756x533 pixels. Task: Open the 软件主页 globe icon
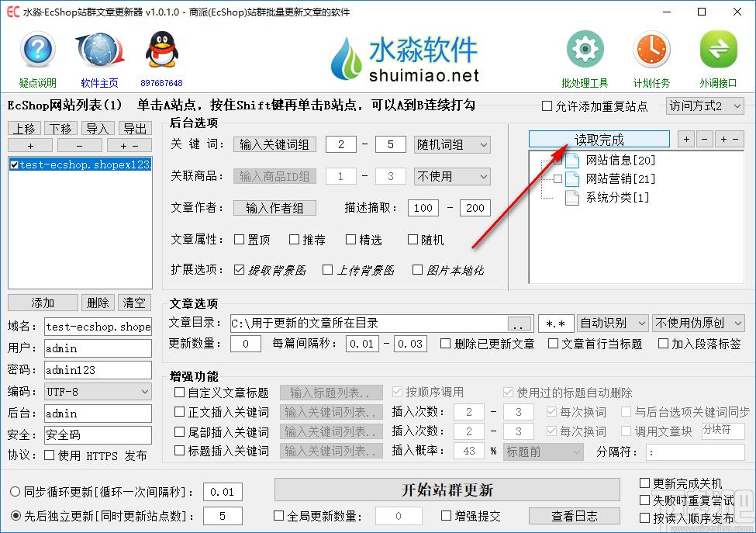coord(100,50)
